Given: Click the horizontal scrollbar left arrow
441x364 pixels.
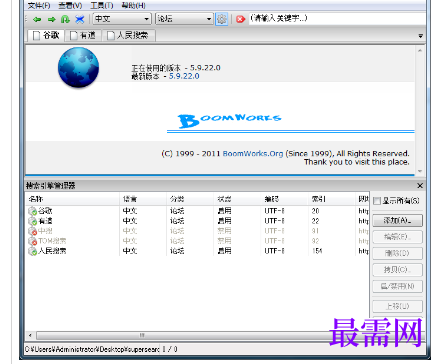Looking at the screenshot, I should (x=30, y=335).
